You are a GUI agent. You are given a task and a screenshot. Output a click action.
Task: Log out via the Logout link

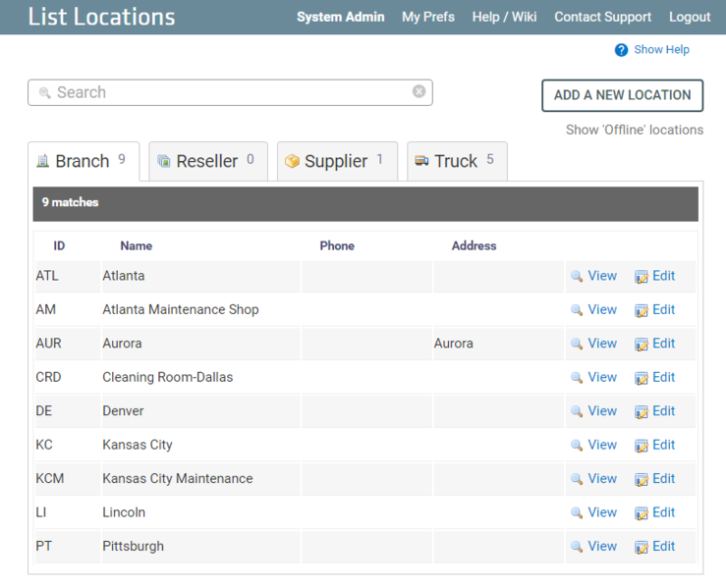690,17
